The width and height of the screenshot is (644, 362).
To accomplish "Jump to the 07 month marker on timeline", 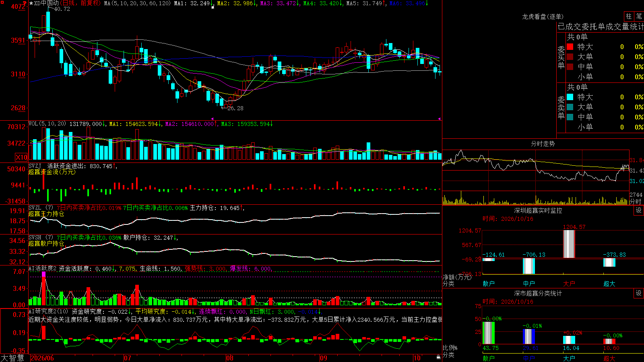I will point(127,358).
